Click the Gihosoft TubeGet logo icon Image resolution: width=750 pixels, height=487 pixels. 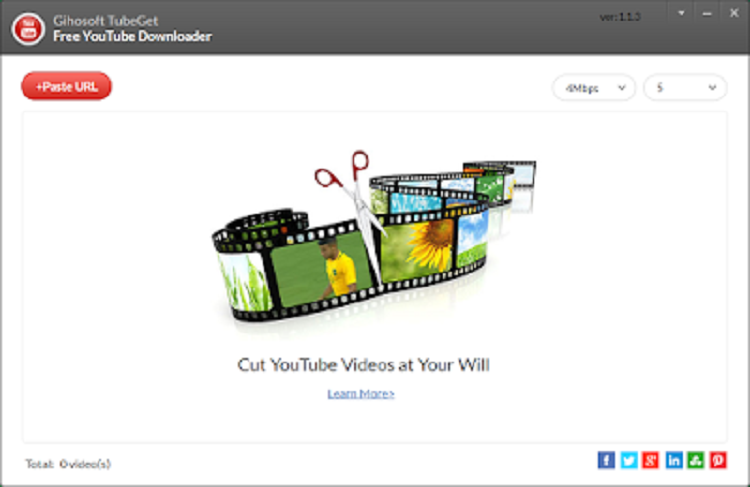pos(28,27)
